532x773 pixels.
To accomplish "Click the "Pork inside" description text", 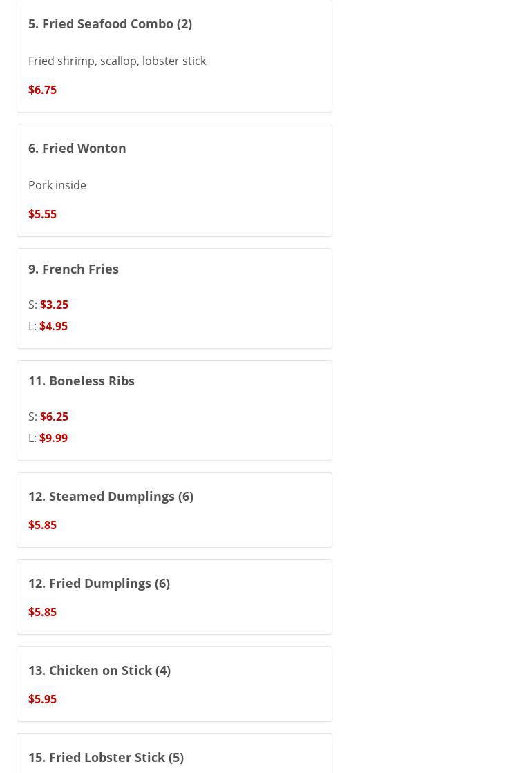I will 57,185.
